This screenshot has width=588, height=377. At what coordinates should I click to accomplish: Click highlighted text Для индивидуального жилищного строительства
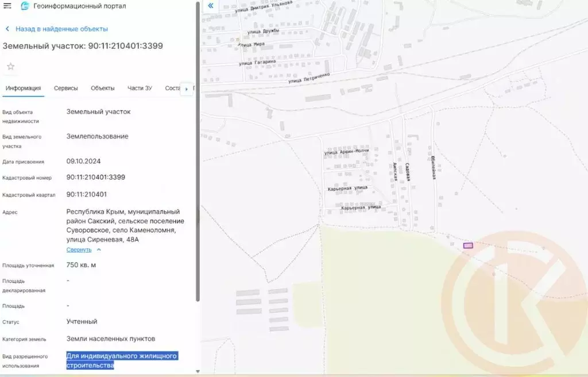coord(122,360)
